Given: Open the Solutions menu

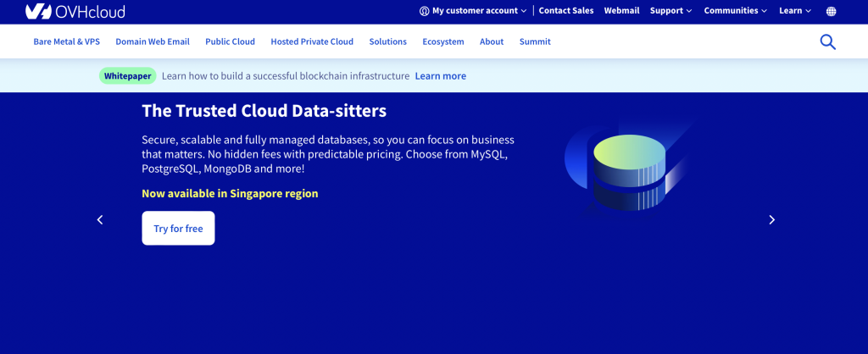Looking at the screenshot, I should (387, 41).
